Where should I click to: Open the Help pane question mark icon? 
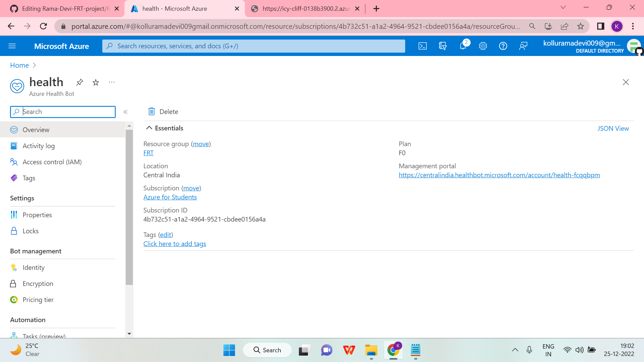(503, 46)
